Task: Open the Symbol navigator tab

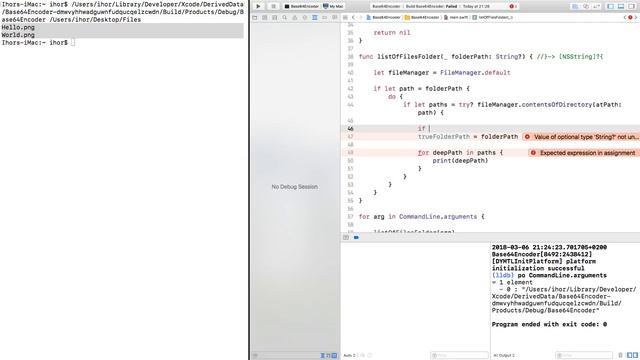Action: (275, 18)
